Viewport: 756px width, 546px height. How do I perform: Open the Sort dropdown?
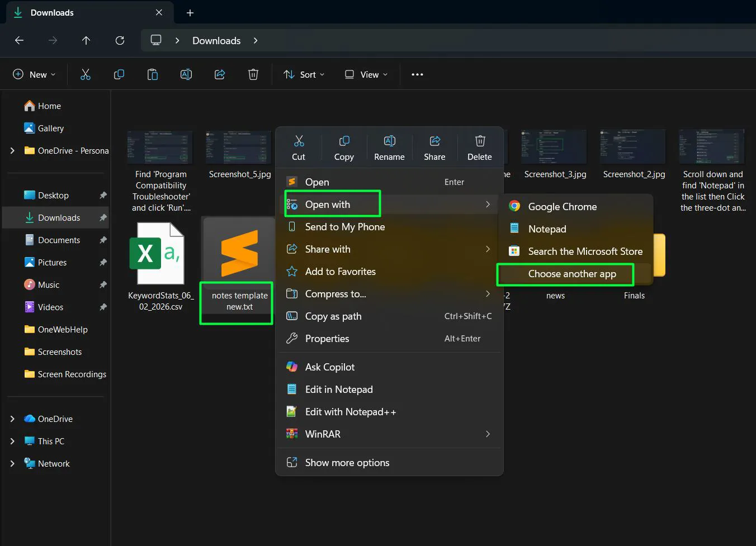pos(304,74)
